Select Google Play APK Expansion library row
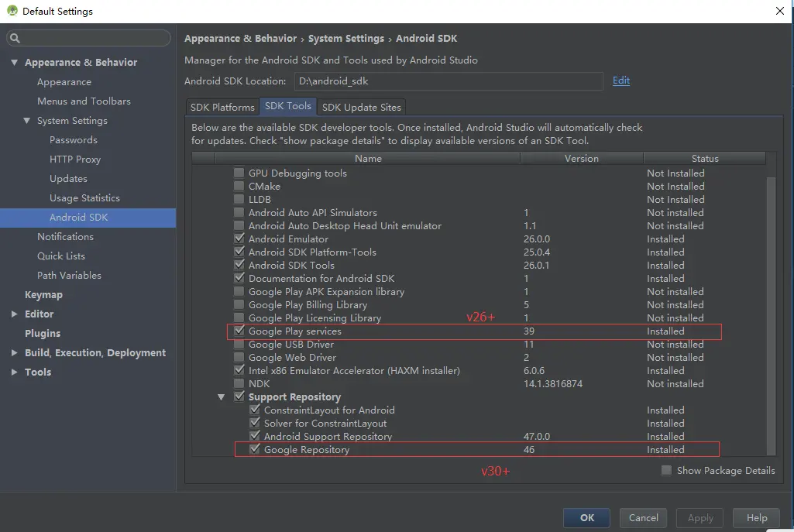The height and width of the screenshot is (532, 794). tap(327, 292)
